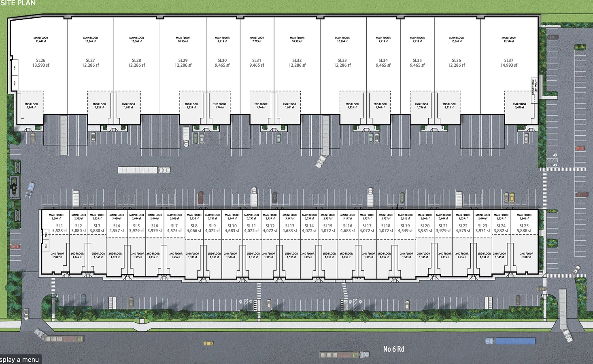
Task: Click the long white semi-truck in central lot
Action: coord(144,170)
